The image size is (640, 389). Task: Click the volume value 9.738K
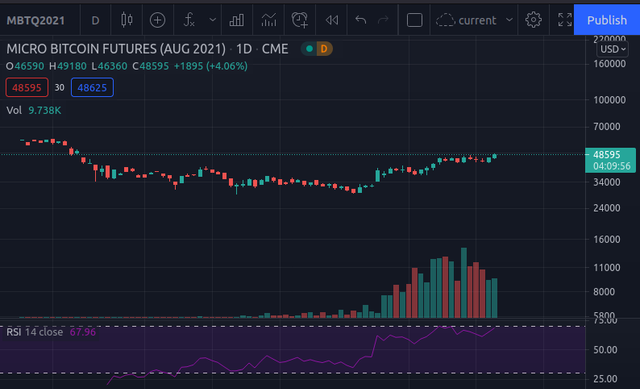[44, 110]
